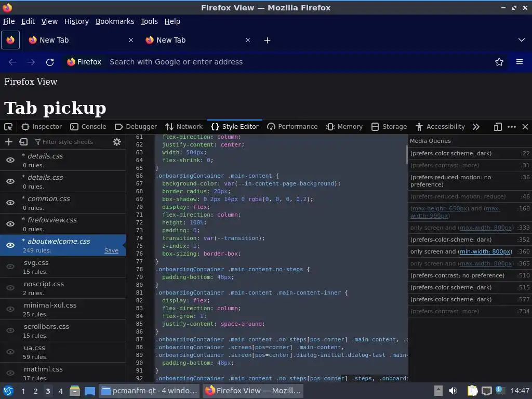Toggle visibility of minimal-xul.css
The height and width of the screenshot is (399, 532).
tap(10, 309)
